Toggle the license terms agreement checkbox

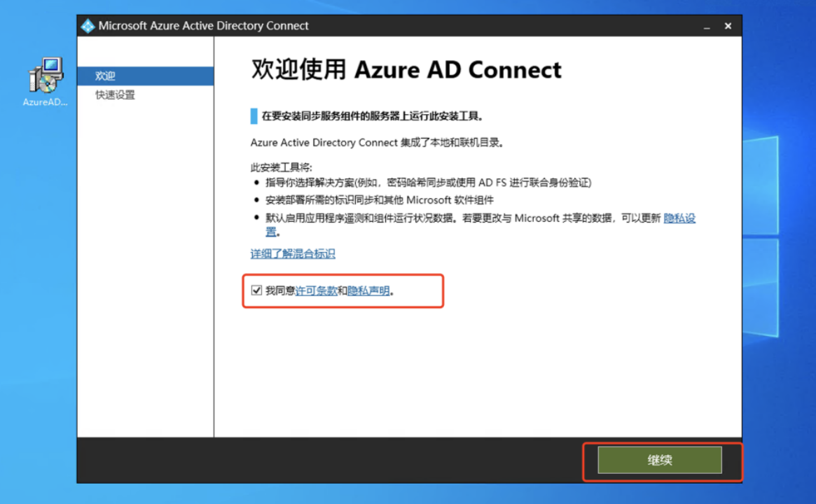pyautogui.click(x=256, y=290)
